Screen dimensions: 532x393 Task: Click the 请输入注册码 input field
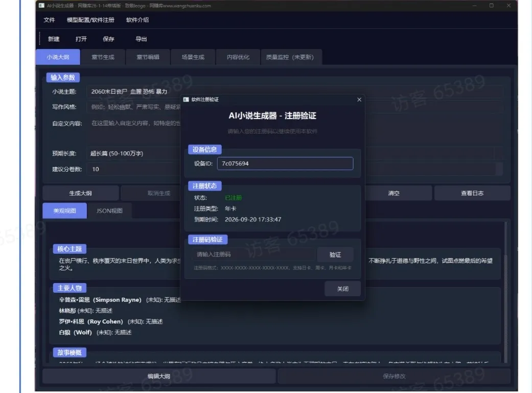point(254,255)
